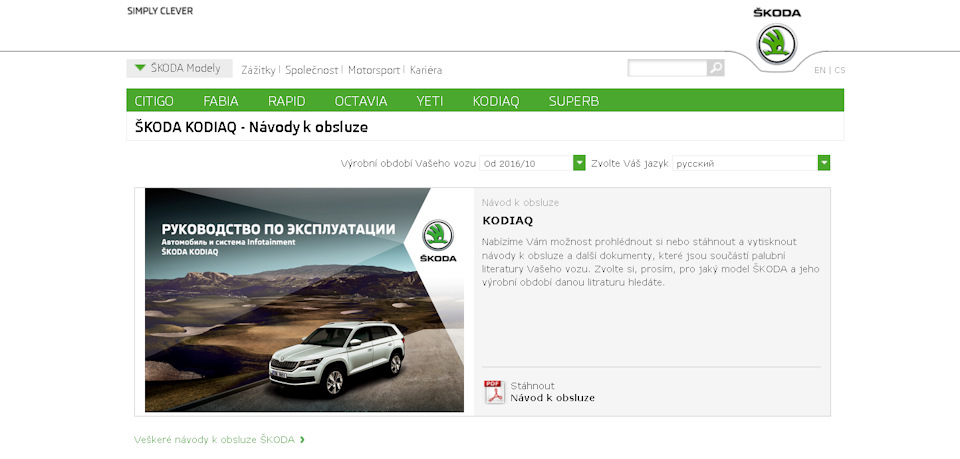Select the OCTAVIA model tab
Image resolution: width=960 pixels, height=459 pixels.
coord(361,101)
